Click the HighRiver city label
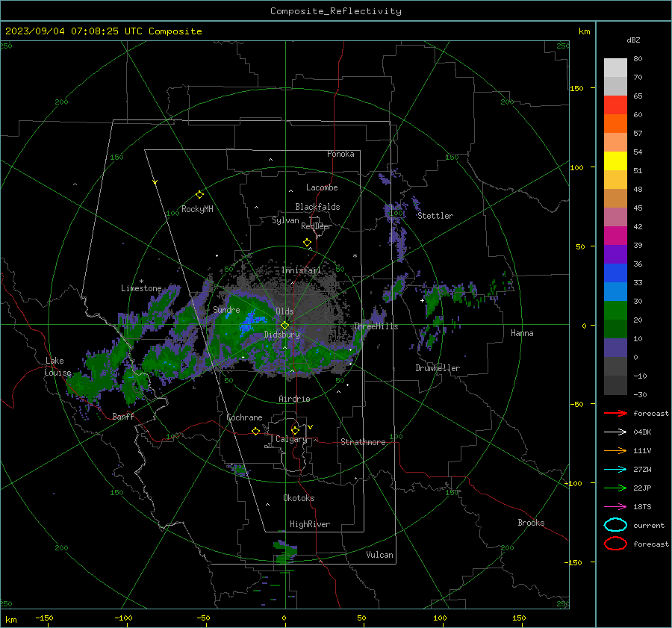672x628 pixels. point(310,524)
